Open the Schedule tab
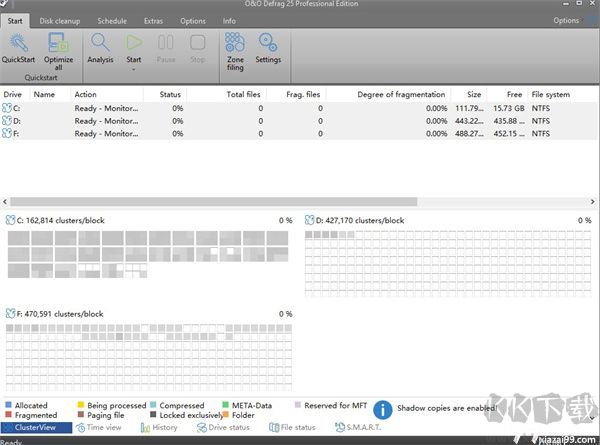The width and height of the screenshot is (600, 445). coord(111,20)
